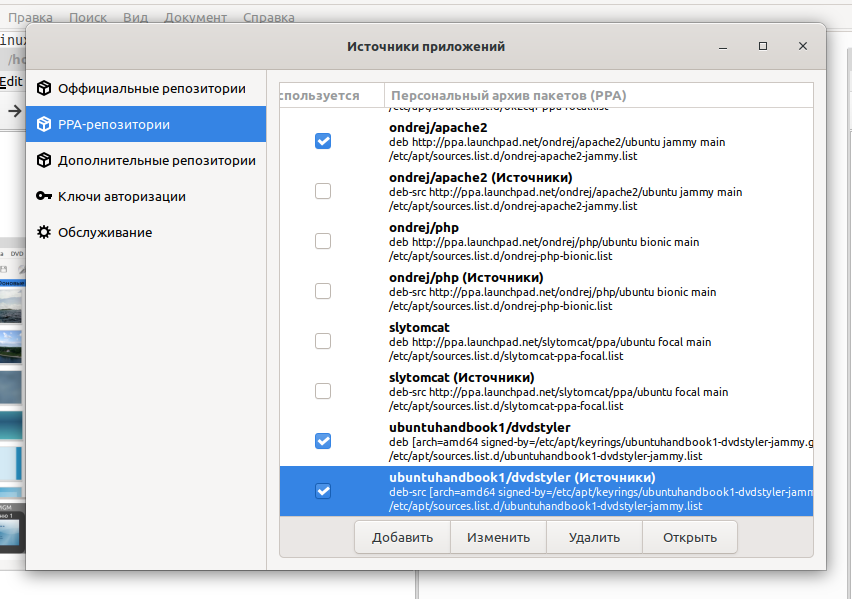Uncheck ubuntuhandbook1/dvdstyler PPA checkbox

tap(323, 441)
